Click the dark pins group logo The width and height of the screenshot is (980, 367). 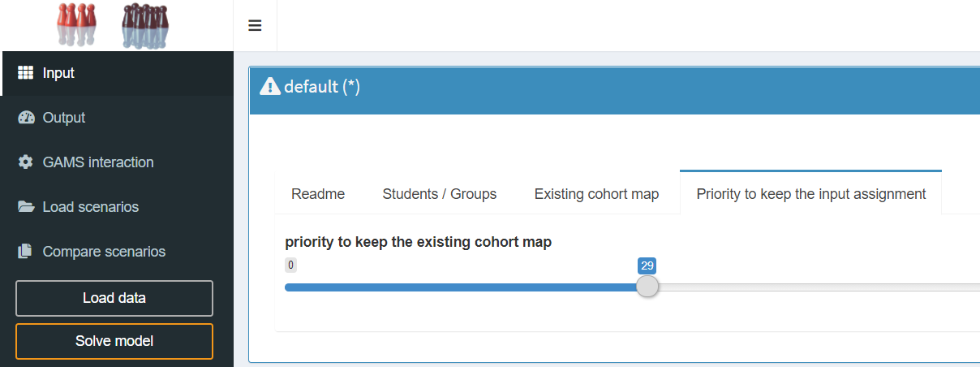[x=145, y=25]
